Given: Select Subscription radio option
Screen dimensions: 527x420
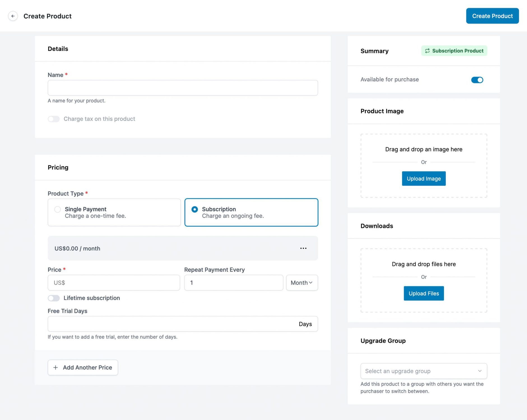Looking at the screenshot, I should (194, 209).
